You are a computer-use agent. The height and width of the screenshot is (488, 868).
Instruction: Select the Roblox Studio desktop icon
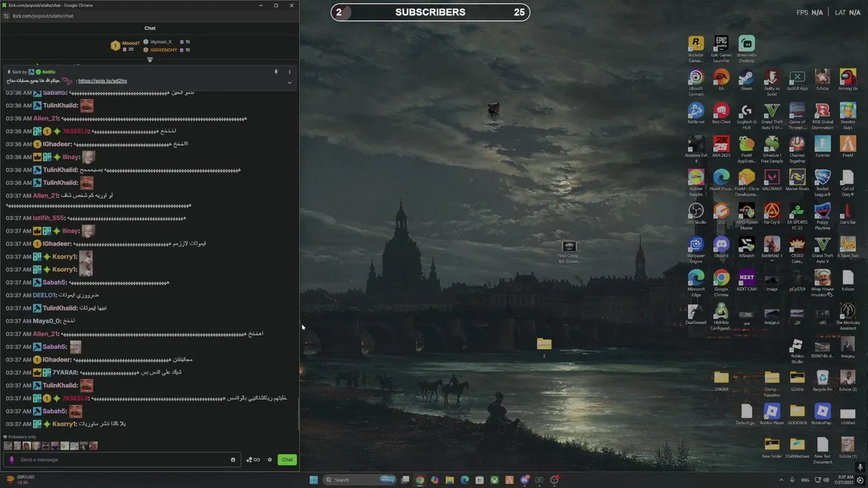(797, 350)
